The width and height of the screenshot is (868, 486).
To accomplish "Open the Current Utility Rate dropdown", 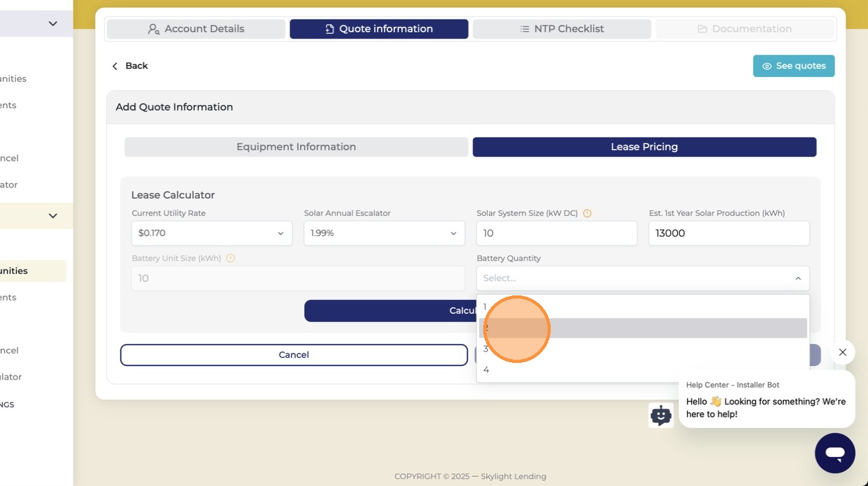I will [x=212, y=234].
